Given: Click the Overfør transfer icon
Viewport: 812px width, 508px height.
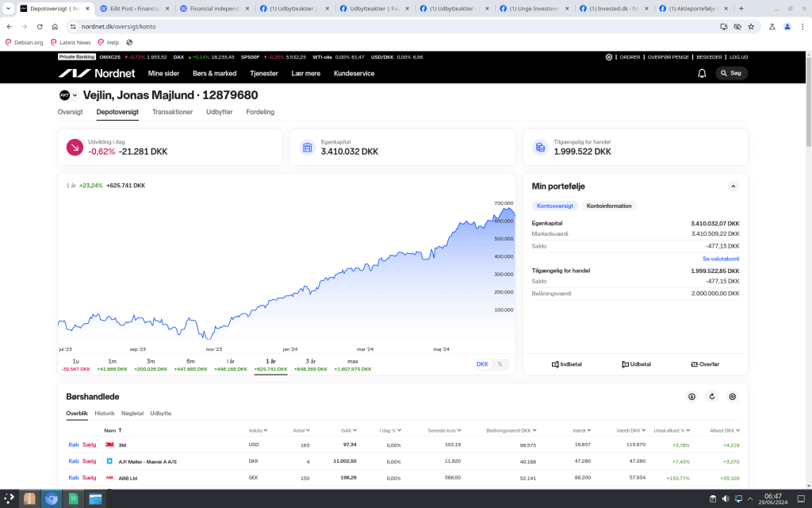Looking at the screenshot, I should pos(695,364).
